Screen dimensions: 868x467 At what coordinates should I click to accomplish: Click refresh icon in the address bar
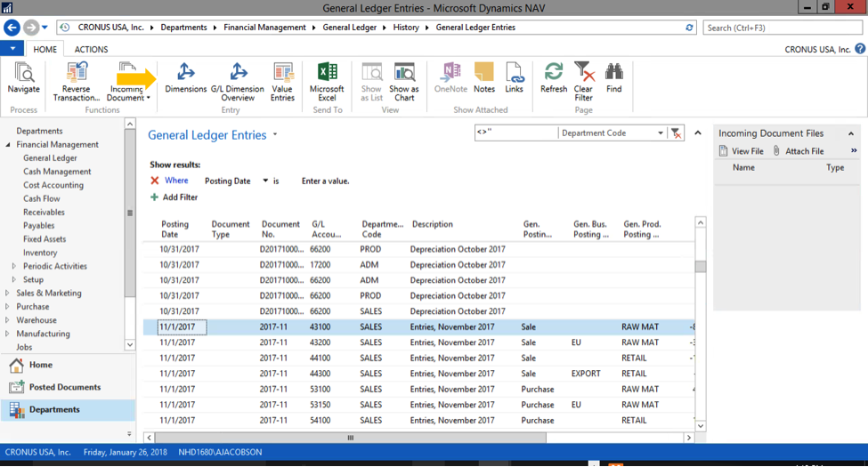(x=689, y=27)
